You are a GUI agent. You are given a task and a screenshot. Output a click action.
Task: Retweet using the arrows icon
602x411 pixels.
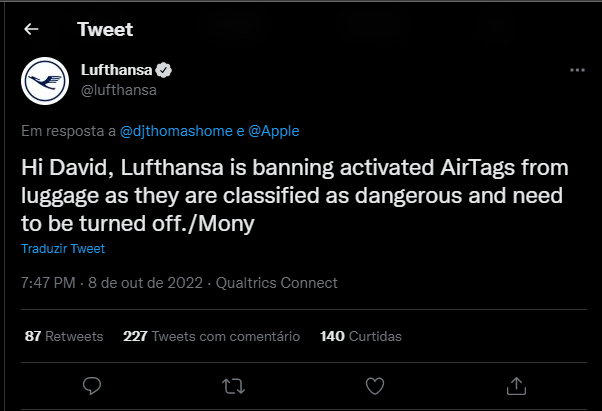(x=233, y=386)
